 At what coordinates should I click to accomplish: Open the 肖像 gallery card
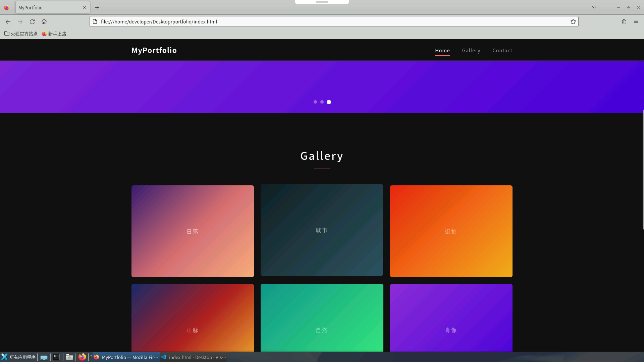point(451,318)
